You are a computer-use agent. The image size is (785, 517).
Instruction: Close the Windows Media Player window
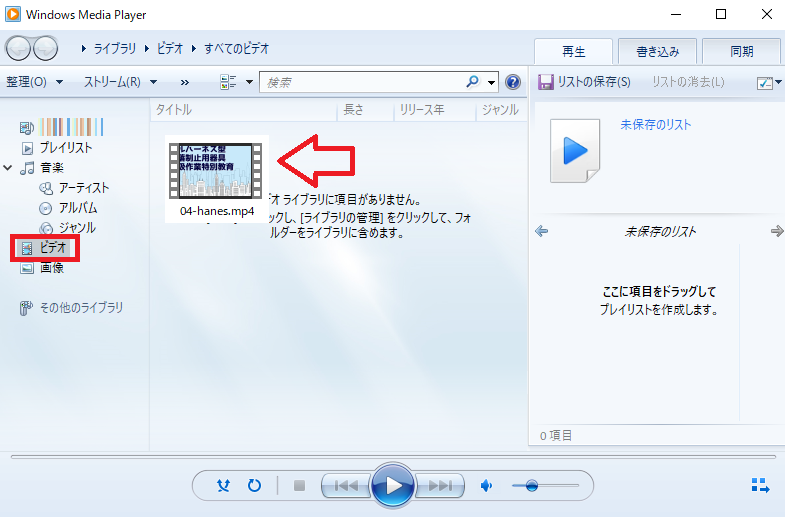[766, 14]
